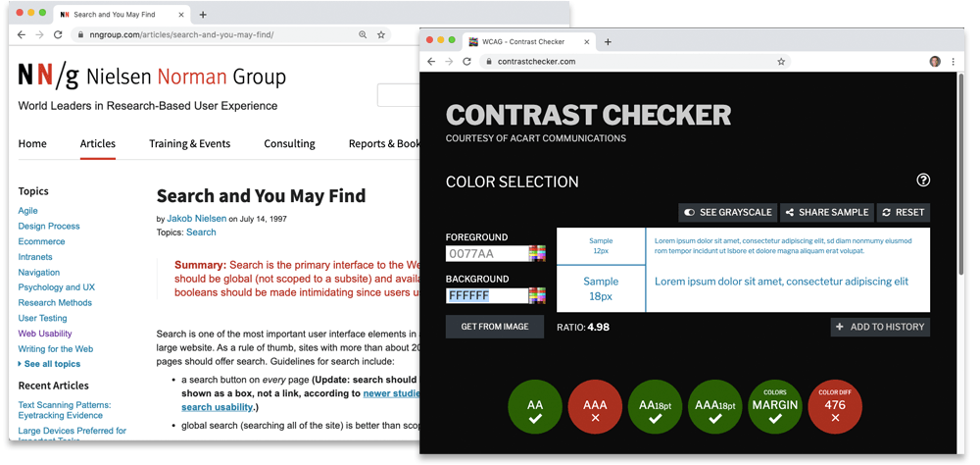Click back arrow in Contrast Checker window

431,62
